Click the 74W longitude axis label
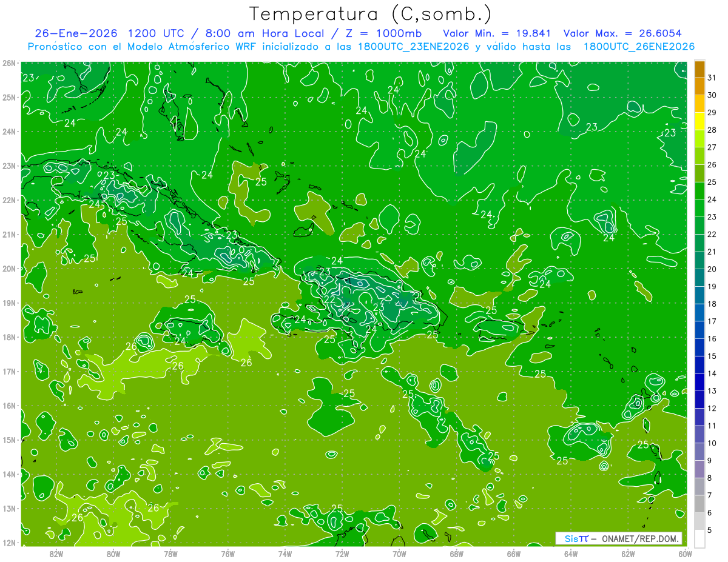The height and width of the screenshot is (562, 728). (285, 554)
